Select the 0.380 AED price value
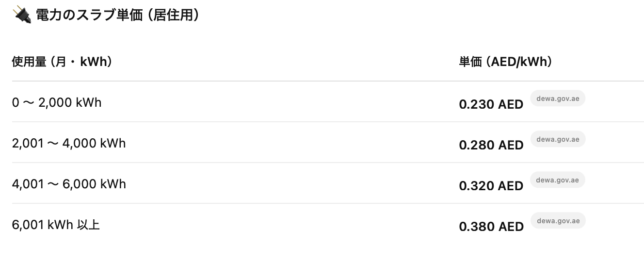Image resolution: width=644 pixels, height=263 pixels. 491,227
